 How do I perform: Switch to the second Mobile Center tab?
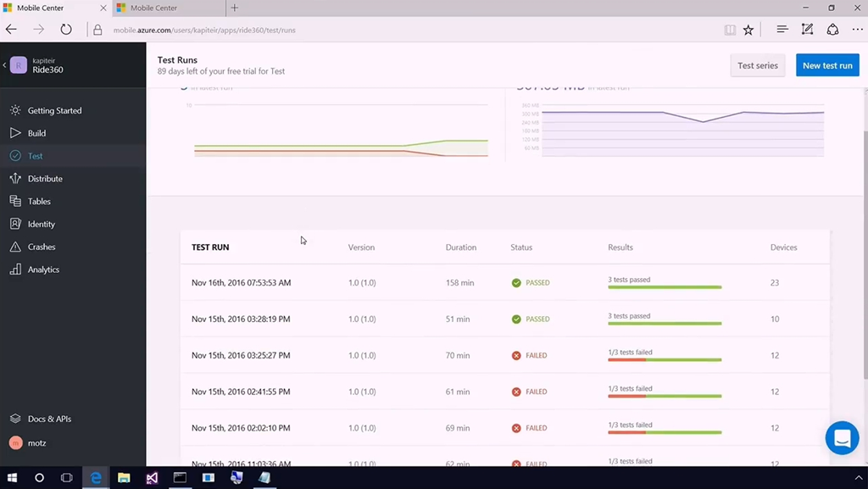tap(153, 8)
